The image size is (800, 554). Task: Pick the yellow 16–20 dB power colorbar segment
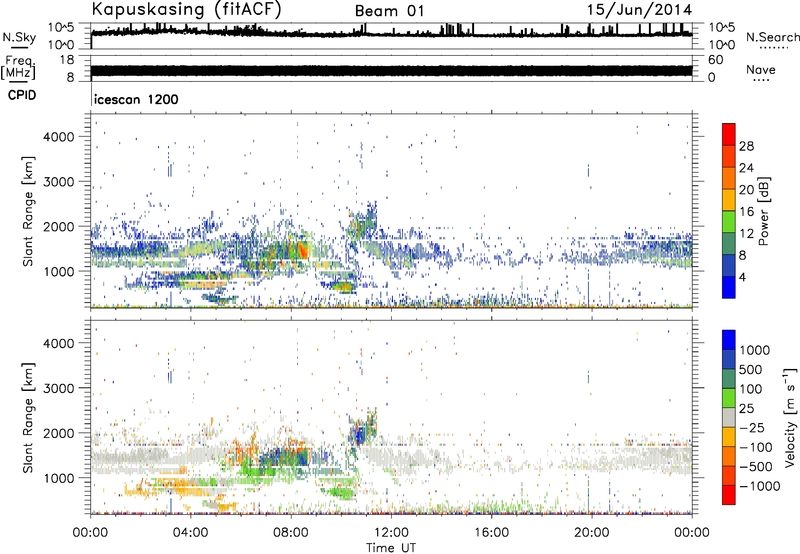click(729, 200)
